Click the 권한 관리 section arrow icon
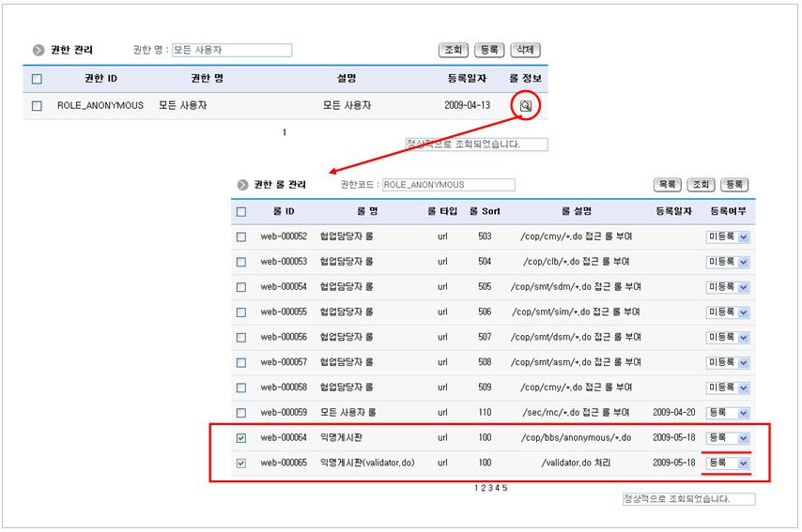This screenshot has height=532, width=802. point(39,51)
